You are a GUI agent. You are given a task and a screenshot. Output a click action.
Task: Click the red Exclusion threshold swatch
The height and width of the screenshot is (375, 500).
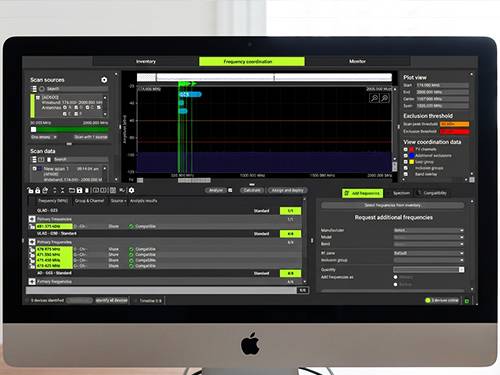454,131
